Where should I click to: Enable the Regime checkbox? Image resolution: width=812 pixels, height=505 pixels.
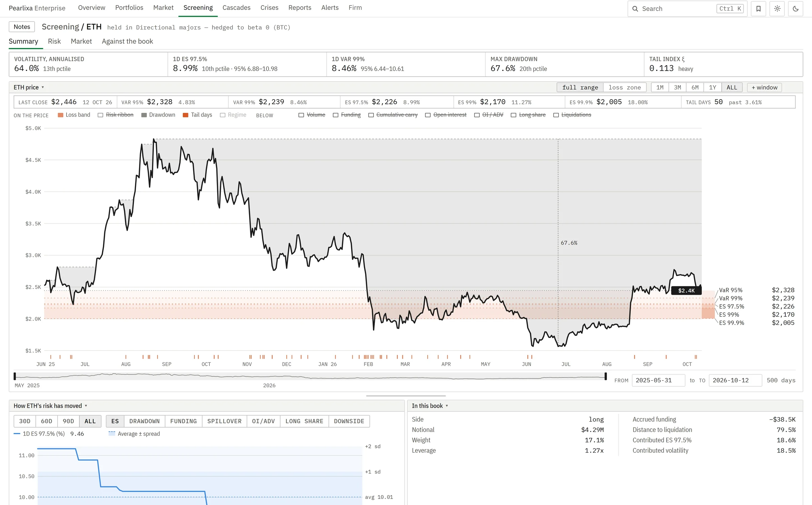click(223, 115)
